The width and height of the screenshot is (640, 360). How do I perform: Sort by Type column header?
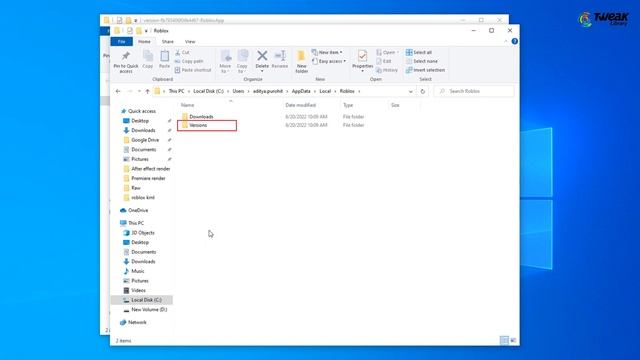tap(348, 105)
